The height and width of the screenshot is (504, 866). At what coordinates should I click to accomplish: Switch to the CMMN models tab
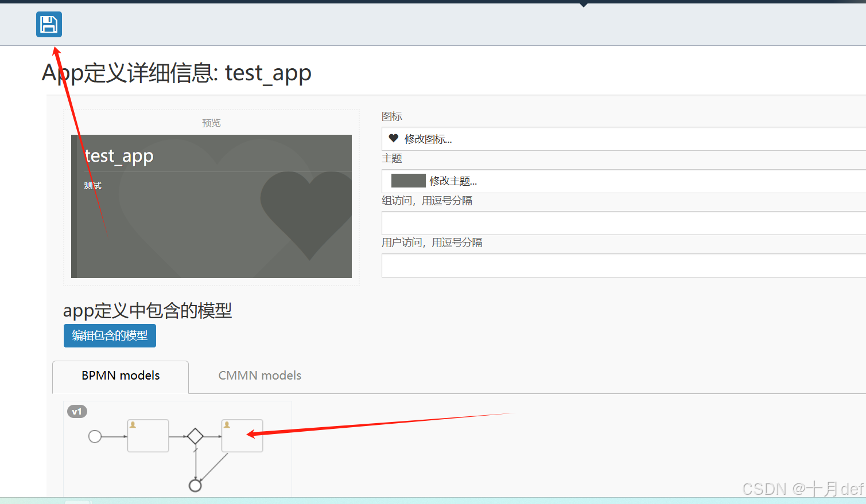coord(259,376)
